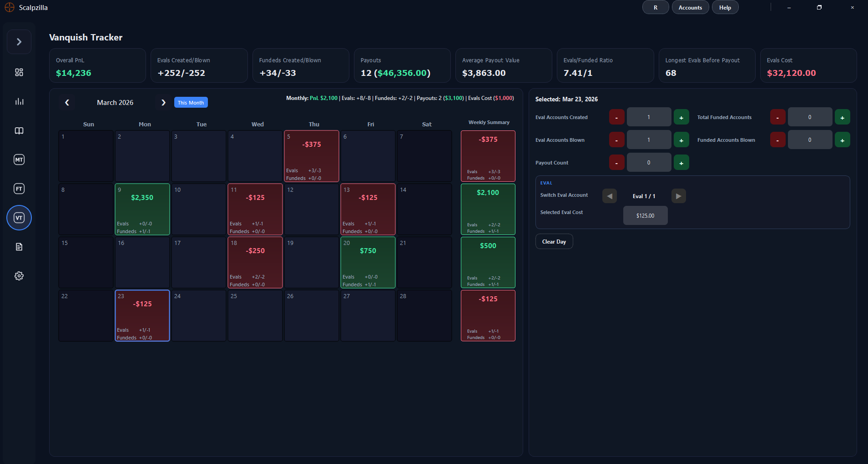Click the weekly summary card showing $2,100
Image resolution: width=868 pixels, height=464 pixels.
pyautogui.click(x=488, y=210)
